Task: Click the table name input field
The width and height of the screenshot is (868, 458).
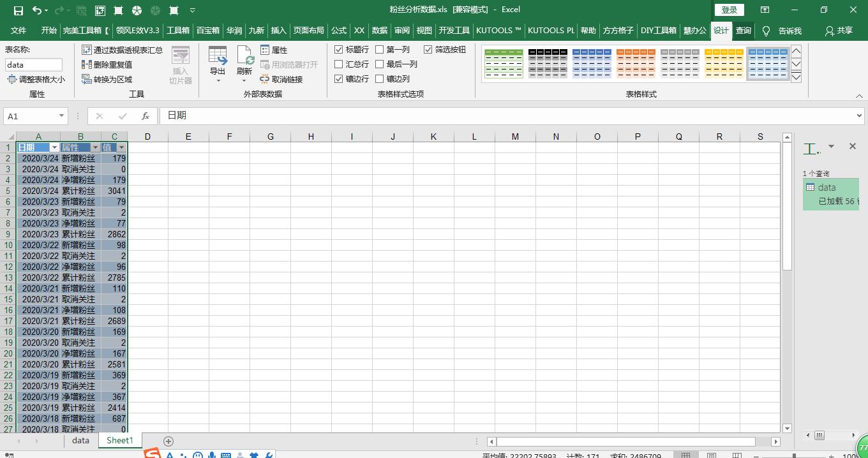Action: pos(34,64)
